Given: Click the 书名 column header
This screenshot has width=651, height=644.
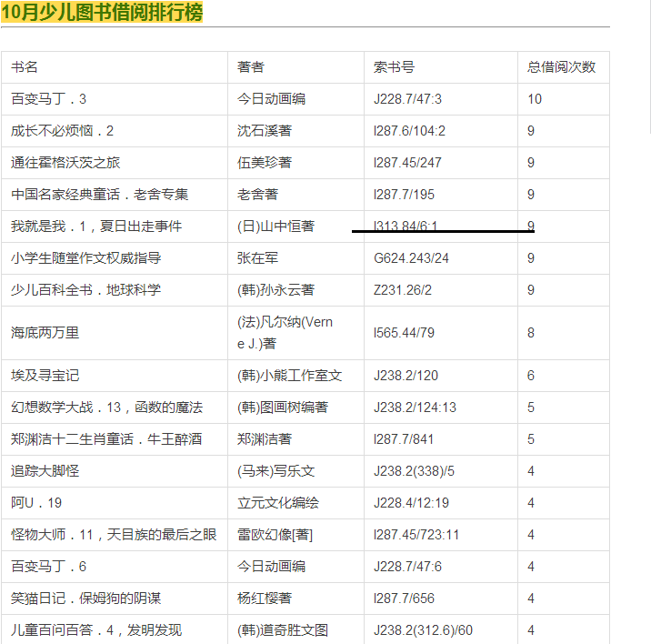Looking at the screenshot, I should (x=25, y=67).
